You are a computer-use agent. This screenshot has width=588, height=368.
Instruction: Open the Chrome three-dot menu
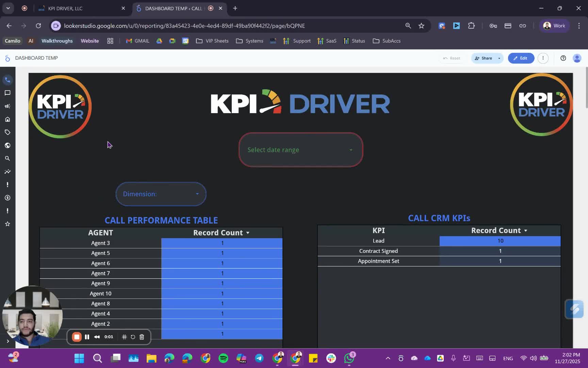point(579,26)
